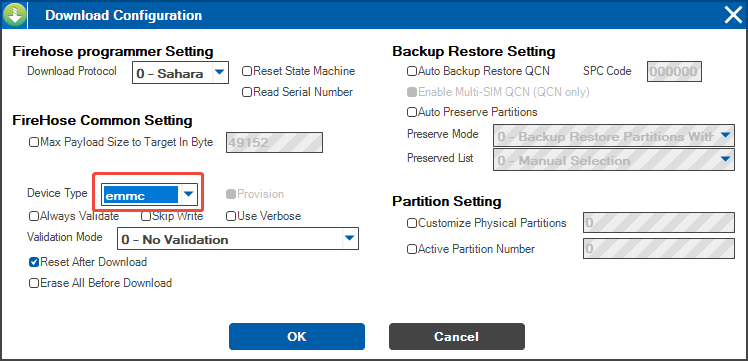Toggle Max Payload Size to Target checkbox
748x361 pixels.
point(34,142)
